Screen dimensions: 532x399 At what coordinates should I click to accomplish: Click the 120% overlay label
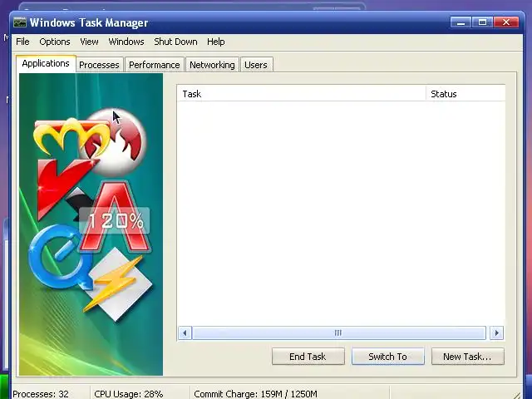point(115,221)
